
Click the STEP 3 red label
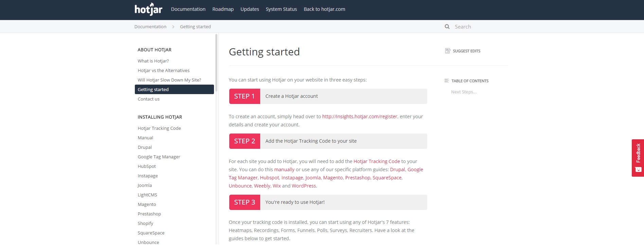click(x=245, y=202)
